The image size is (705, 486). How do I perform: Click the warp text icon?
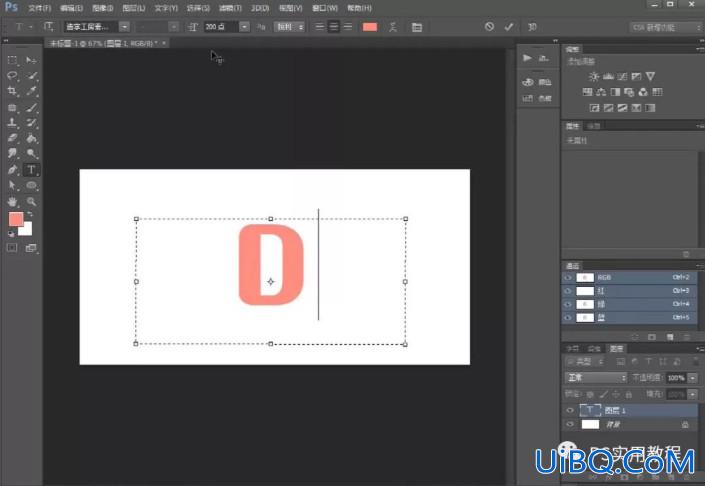tap(393, 27)
